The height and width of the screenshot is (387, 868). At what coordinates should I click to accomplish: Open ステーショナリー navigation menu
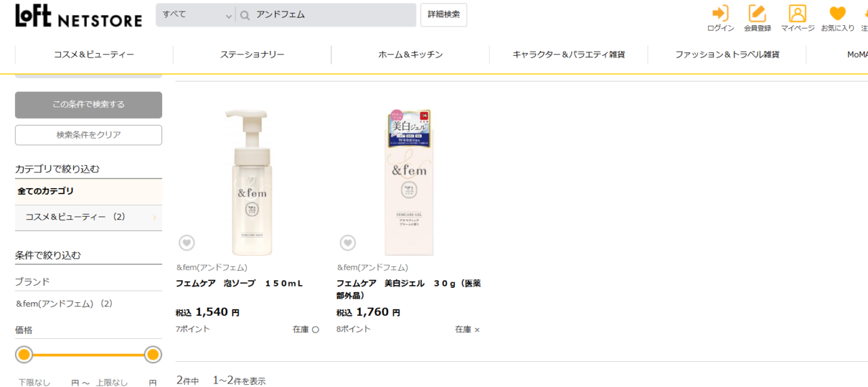(252, 54)
